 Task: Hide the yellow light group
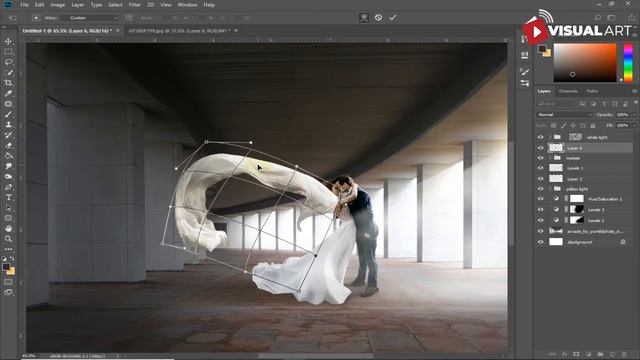(x=540, y=189)
